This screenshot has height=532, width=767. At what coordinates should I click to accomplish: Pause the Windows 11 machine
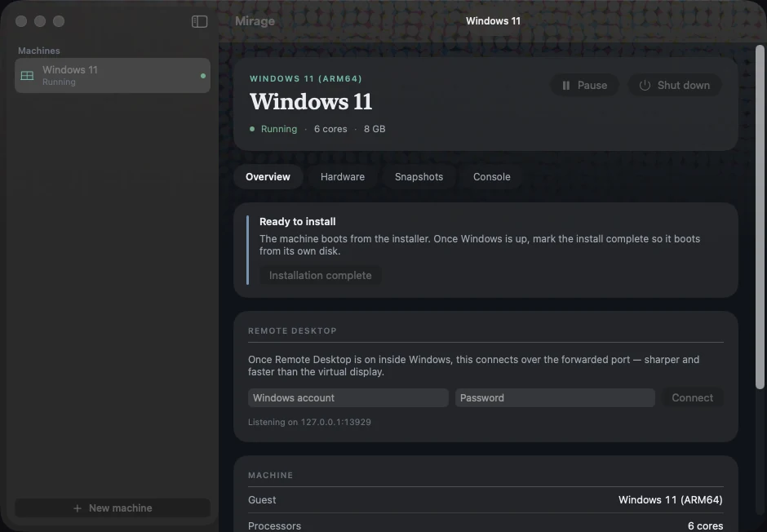[x=584, y=85]
